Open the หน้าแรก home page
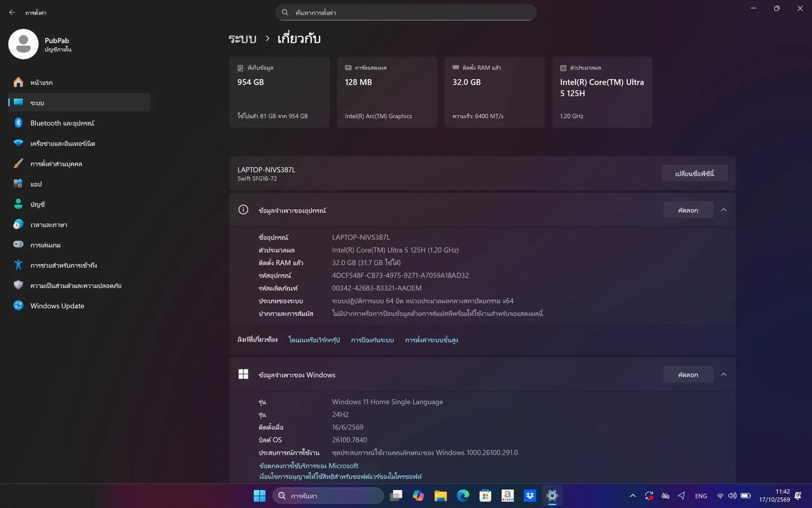The image size is (812, 508). tap(79, 82)
